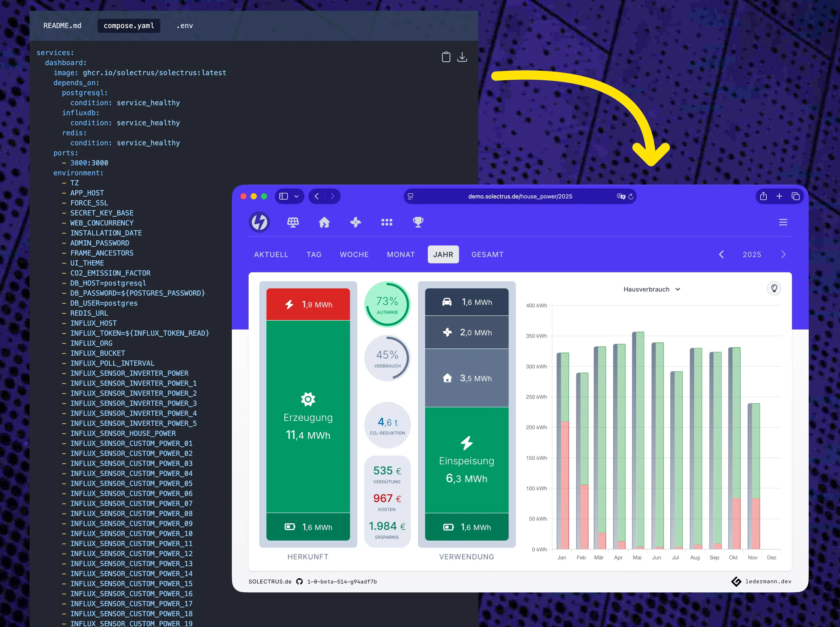This screenshot has height=627, width=840.
Task: Open the grid tiles overview icon
Action: click(387, 222)
